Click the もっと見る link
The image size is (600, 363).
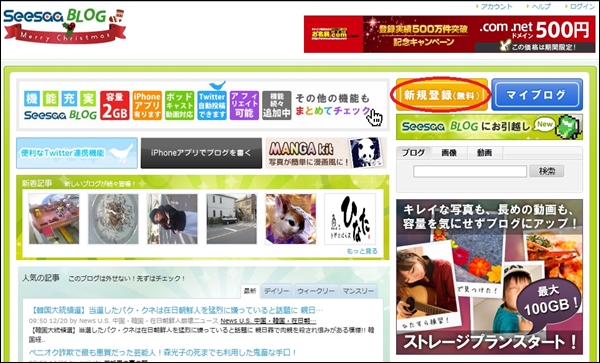pyautogui.click(x=362, y=251)
